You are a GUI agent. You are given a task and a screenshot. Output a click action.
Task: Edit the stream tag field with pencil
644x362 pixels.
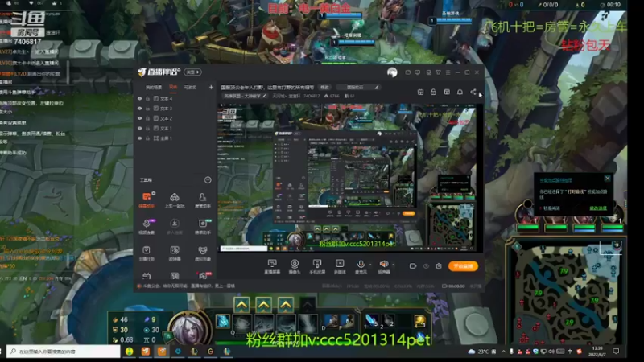click(x=357, y=87)
